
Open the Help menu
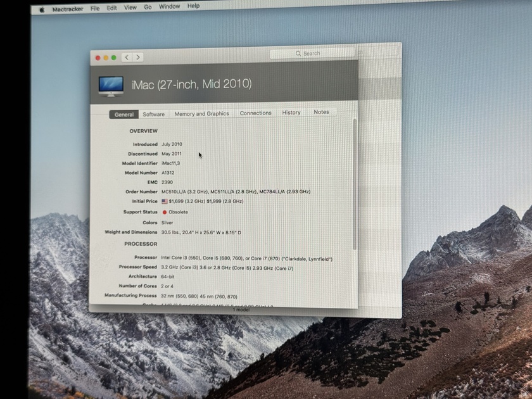click(193, 6)
